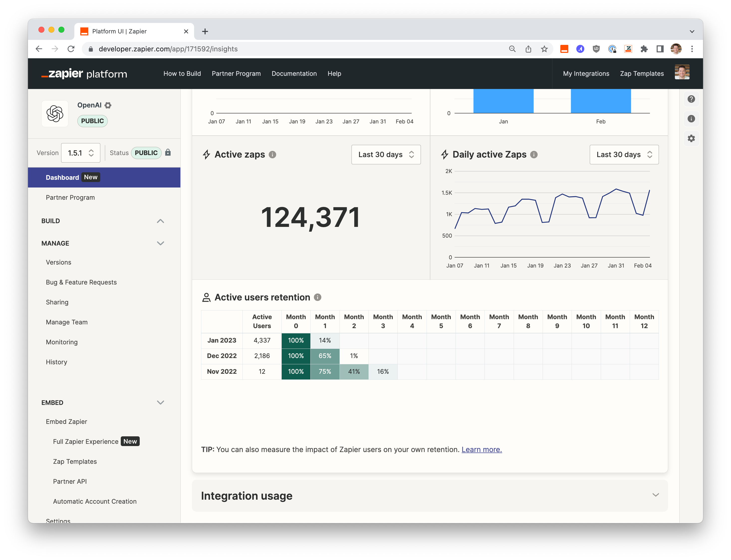Select the Platform UI | Zapier tab
Image resolution: width=731 pixels, height=560 pixels.
(x=134, y=31)
